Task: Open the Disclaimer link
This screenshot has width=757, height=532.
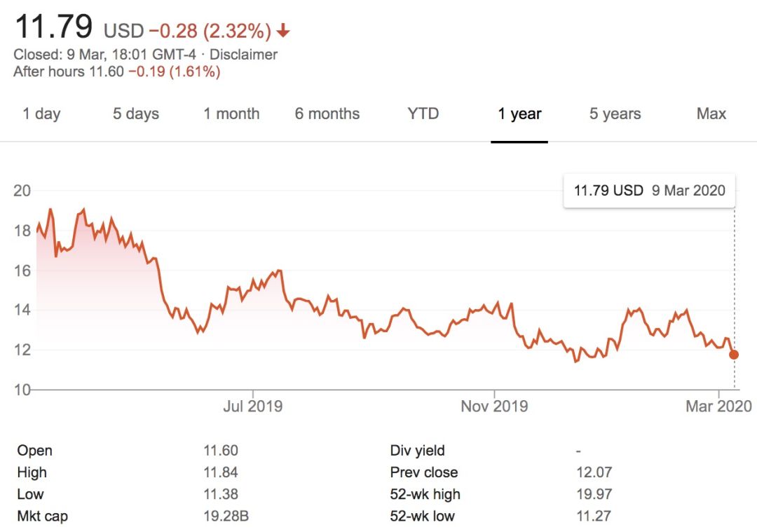Action: tap(244, 55)
